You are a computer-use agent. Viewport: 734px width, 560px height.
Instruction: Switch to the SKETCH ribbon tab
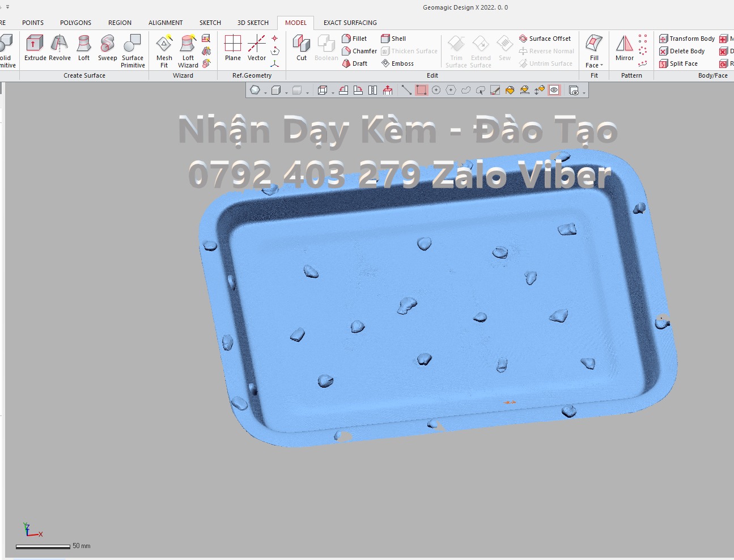210,23
